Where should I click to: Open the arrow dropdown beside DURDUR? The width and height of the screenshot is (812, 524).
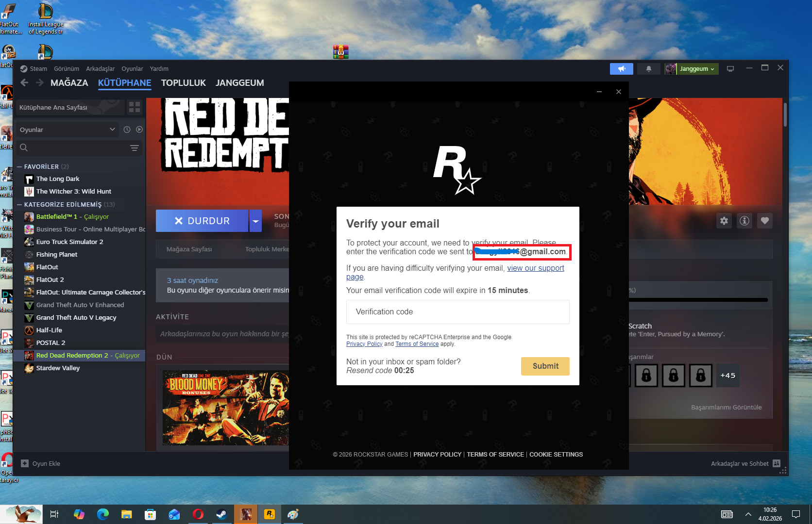click(255, 221)
